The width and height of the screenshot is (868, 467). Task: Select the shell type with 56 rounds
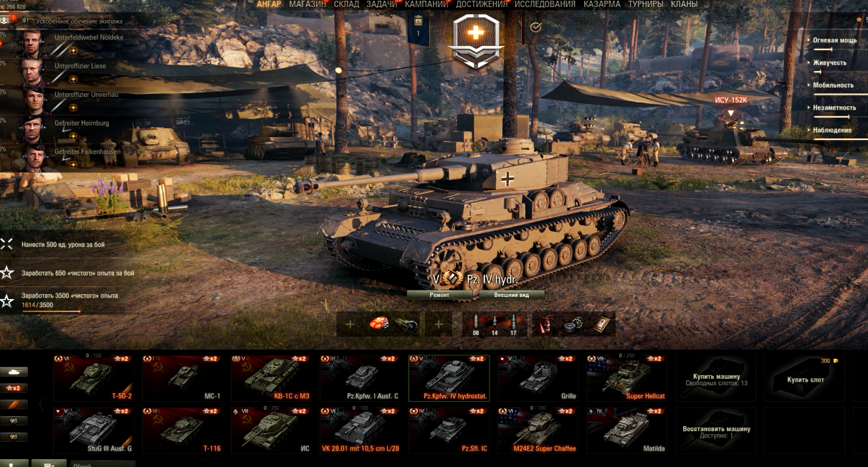476,324
